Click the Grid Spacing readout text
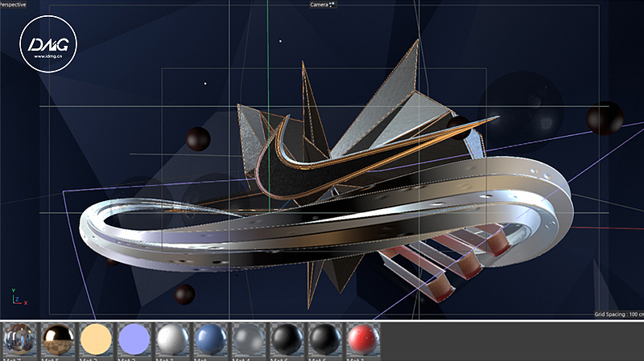The image size is (644, 361). 619,314
